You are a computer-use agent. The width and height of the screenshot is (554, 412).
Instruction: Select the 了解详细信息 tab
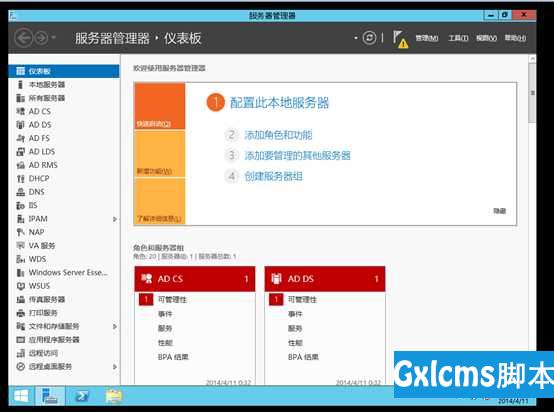click(x=160, y=201)
